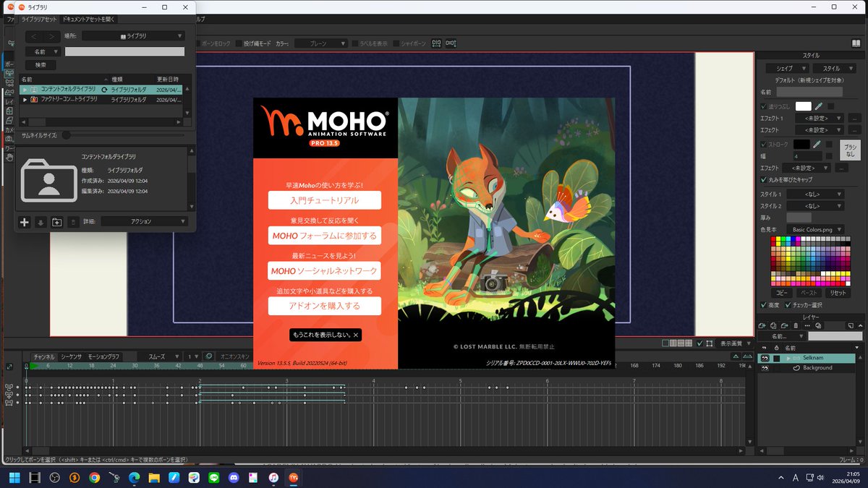The height and width of the screenshot is (488, 868).
Task: Click the fullscreen view icon near 表示画質
Action: 710,343
